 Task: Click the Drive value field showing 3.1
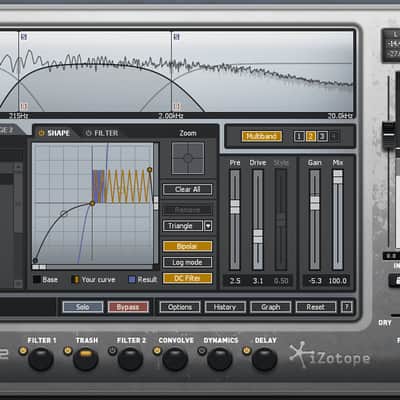(258, 281)
